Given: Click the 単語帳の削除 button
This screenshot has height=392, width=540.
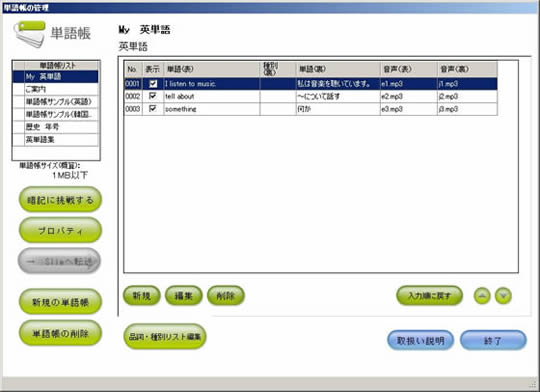Looking at the screenshot, I should click(x=60, y=333).
